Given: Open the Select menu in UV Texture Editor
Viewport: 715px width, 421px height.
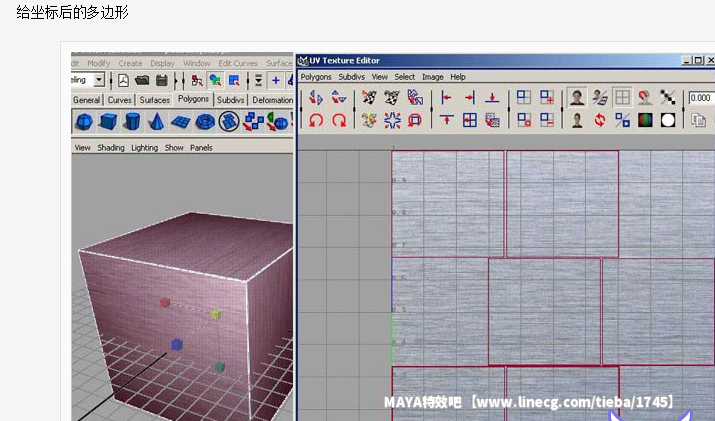Looking at the screenshot, I should 404,77.
